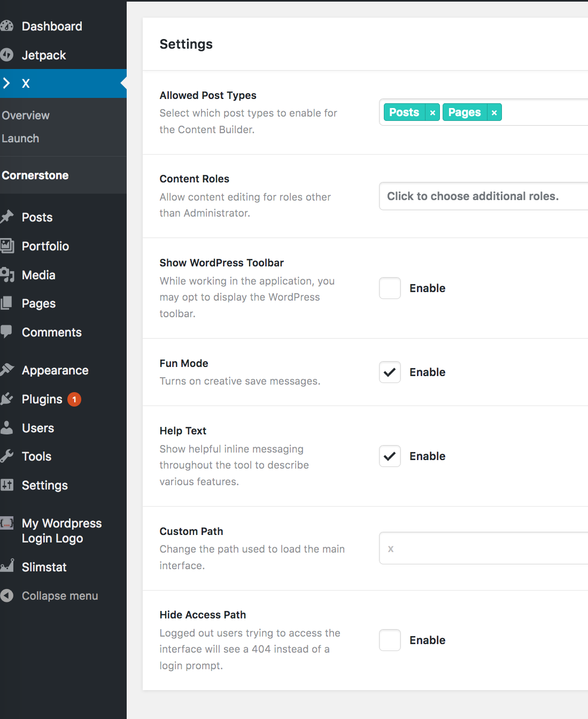Click the Appearance paintbrush icon
Screen dimensions: 588x719
(x=7, y=370)
